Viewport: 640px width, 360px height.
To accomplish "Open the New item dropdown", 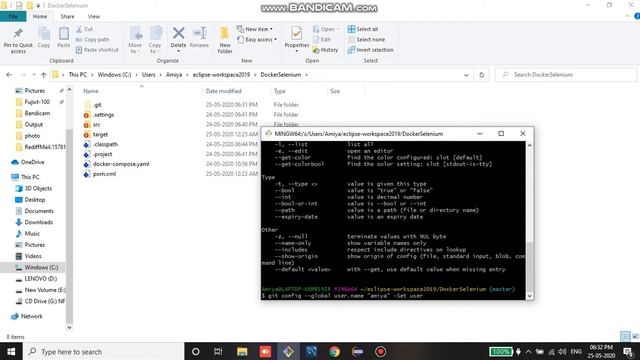I will pyautogui.click(x=255, y=29).
